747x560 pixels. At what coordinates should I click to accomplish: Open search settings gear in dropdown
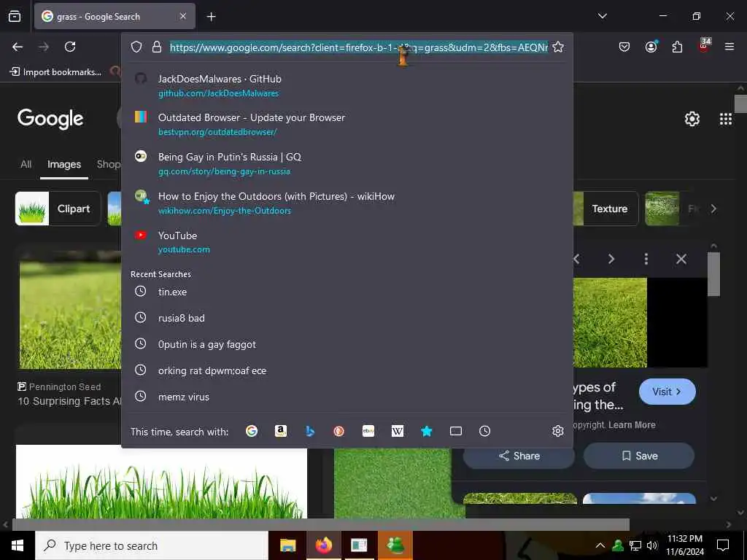pyautogui.click(x=558, y=431)
